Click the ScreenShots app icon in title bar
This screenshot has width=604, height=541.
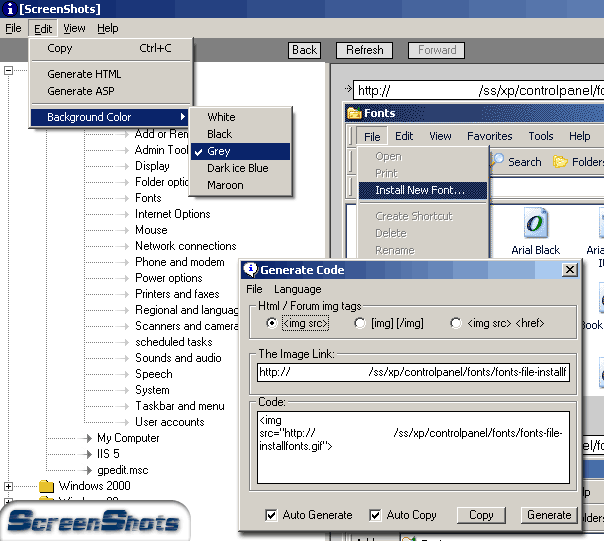(x=8, y=9)
